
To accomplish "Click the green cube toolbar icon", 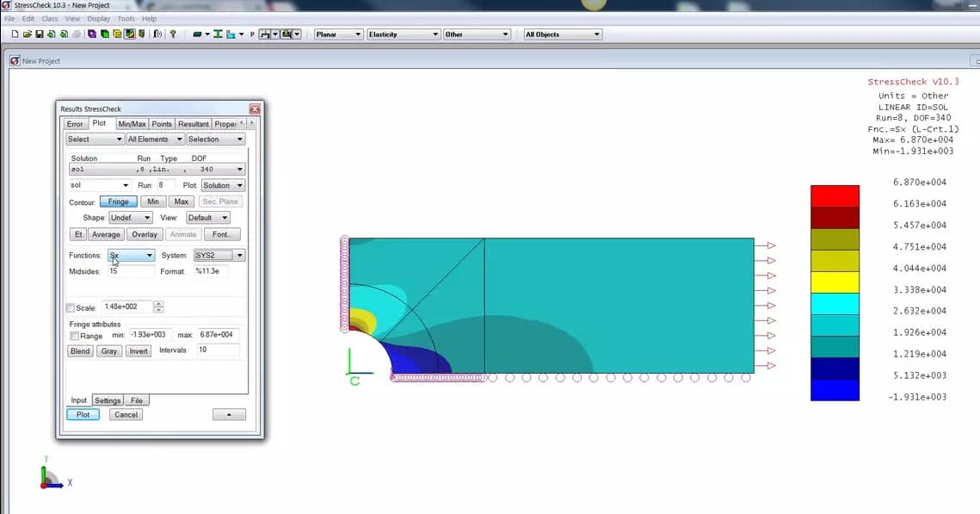I will [104, 34].
